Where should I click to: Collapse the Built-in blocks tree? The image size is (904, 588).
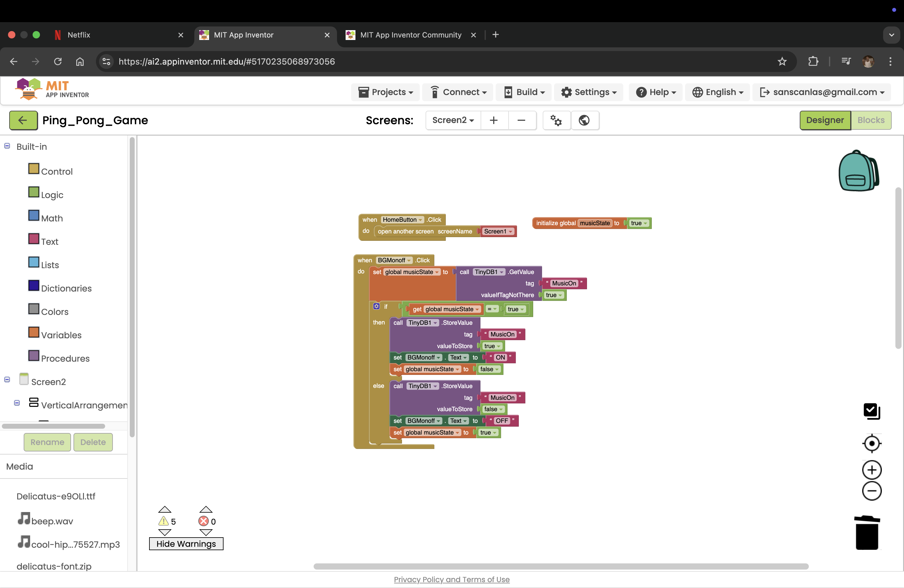pos(7,146)
